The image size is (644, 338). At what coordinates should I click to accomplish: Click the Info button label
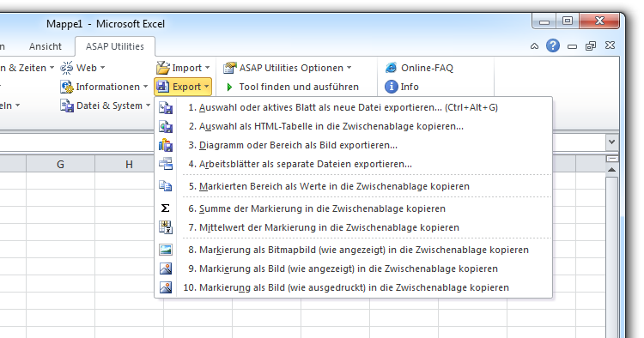[x=410, y=87]
